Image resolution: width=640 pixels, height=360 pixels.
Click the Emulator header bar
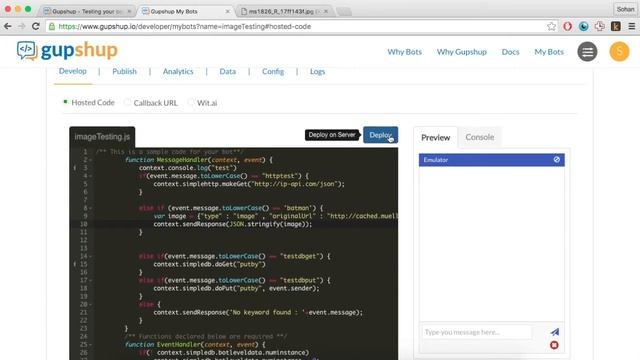[491, 160]
